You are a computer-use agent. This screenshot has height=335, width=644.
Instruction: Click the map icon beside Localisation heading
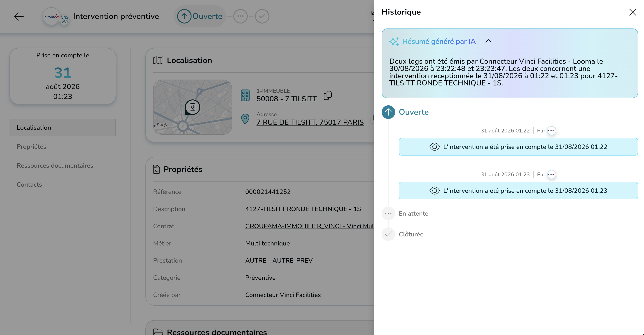coord(158,60)
